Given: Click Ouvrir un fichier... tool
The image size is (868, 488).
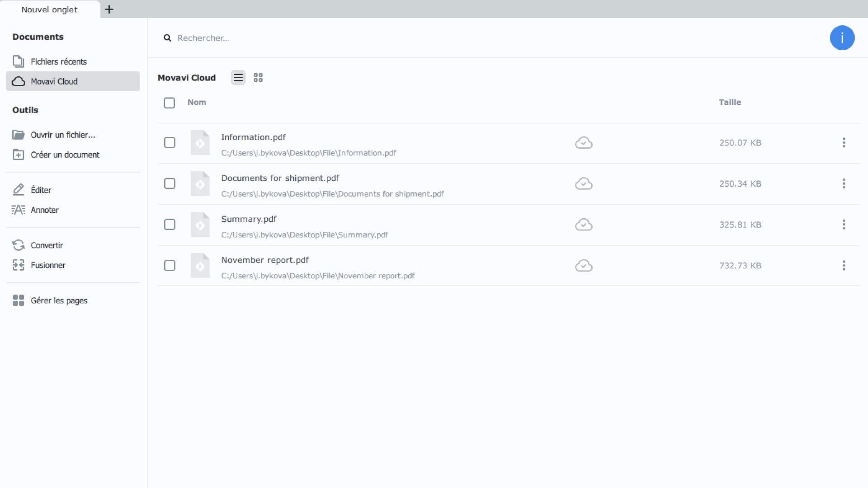Looking at the screenshot, I should point(73,135).
